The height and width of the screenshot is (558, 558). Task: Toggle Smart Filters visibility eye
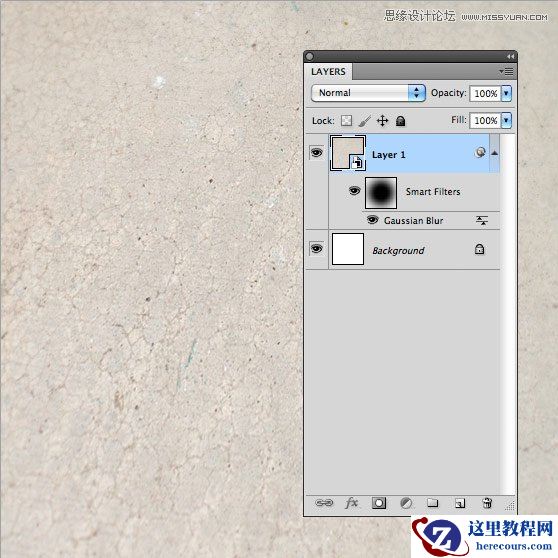[354, 191]
